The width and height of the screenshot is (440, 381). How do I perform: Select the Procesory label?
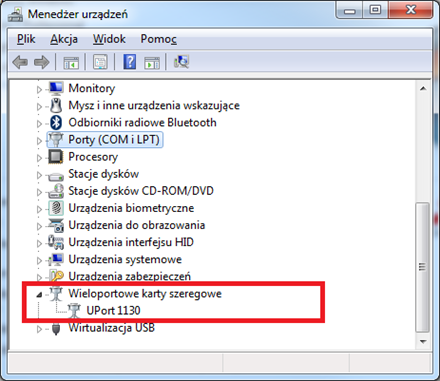click(93, 157)
